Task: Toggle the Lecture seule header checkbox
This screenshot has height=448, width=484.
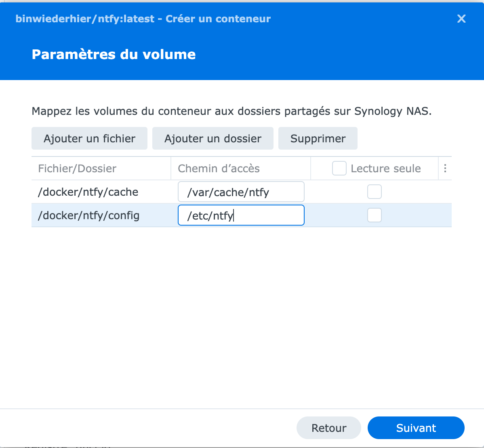Action: click(339, 168)
